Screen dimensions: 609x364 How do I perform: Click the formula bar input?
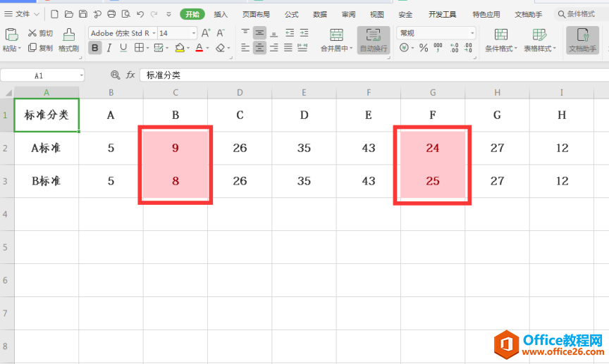click(x=374, y=75)
